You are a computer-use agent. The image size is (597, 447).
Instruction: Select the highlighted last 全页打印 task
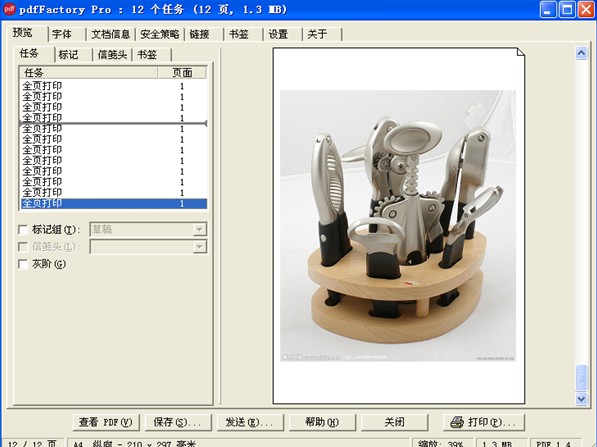pyautogui.click(x=113, y=203)
